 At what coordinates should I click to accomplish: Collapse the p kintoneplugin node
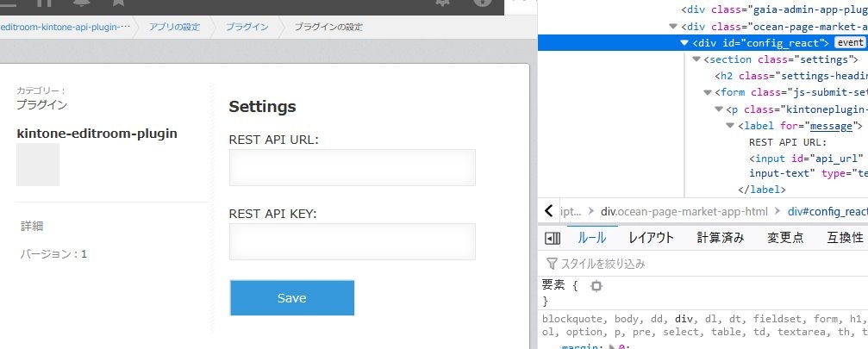[719, 109]
